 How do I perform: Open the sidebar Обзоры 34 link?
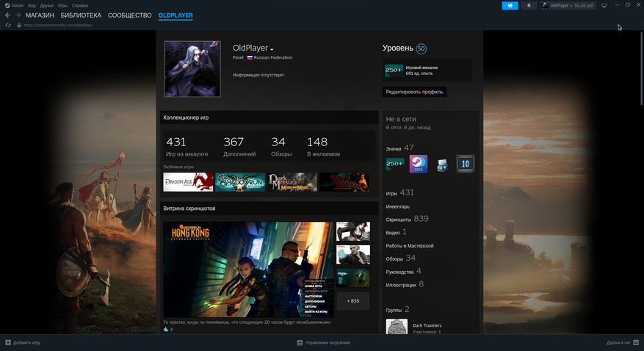(400, 258)
